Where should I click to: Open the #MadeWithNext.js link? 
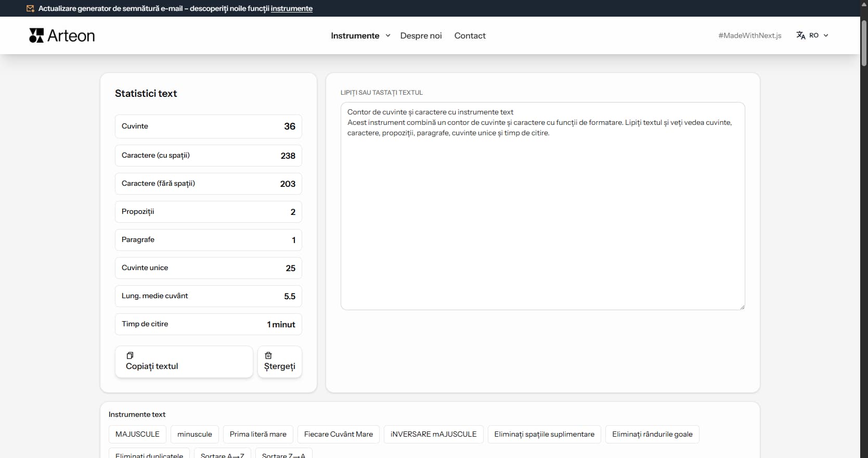749,35
